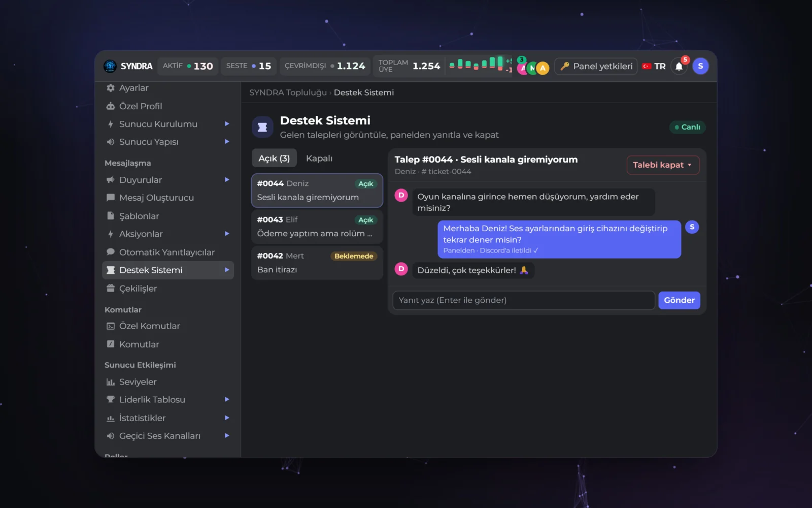Image resolution: width=812 pixels, height=508 pixels.
Task: Select Destek Sistemi in sidebar
Action: (168, 270)
